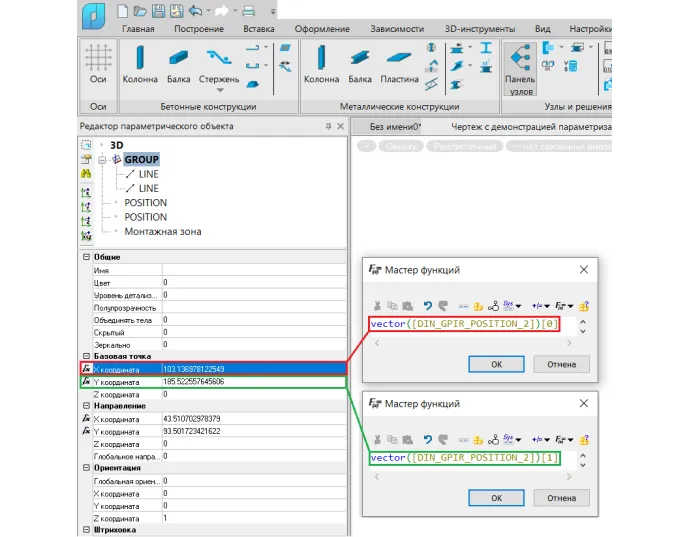This screenshot has height=537, width=688.
Task: Click the fx icon beside selected X координата
Action: [x=86, y=369]
